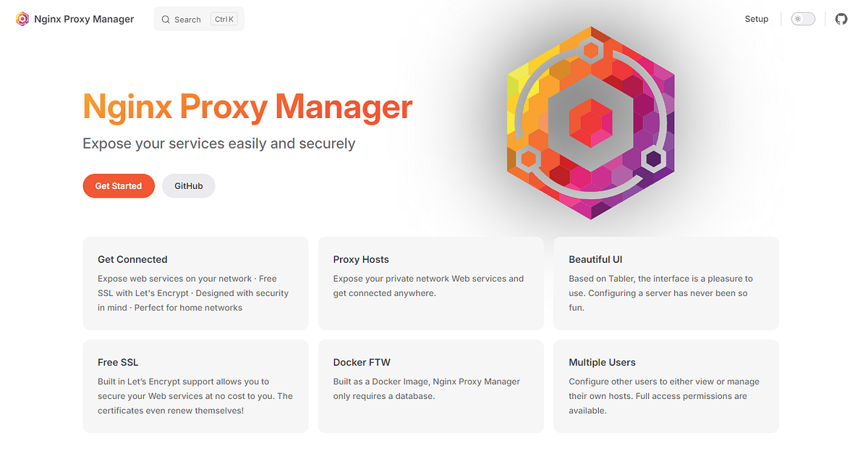This screenshot has height=459, width=868.
Task: Select the Beautiful UI feature card
Action: [x=665, y=283]
